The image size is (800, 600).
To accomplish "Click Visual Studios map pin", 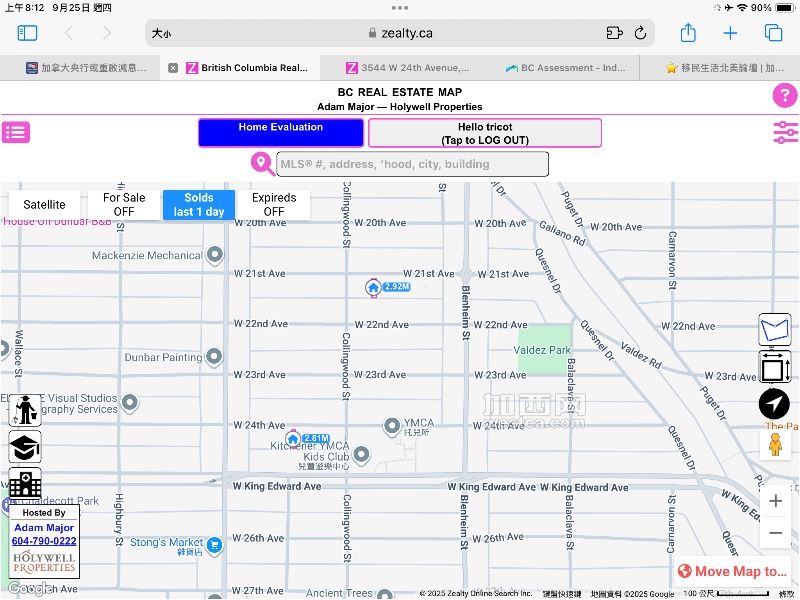I will tap(130, 403).
